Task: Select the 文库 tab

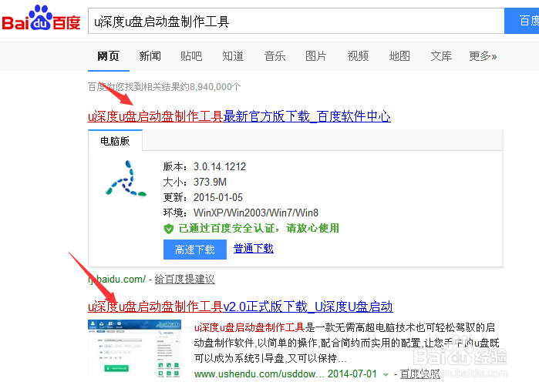Action: point(441,56)
